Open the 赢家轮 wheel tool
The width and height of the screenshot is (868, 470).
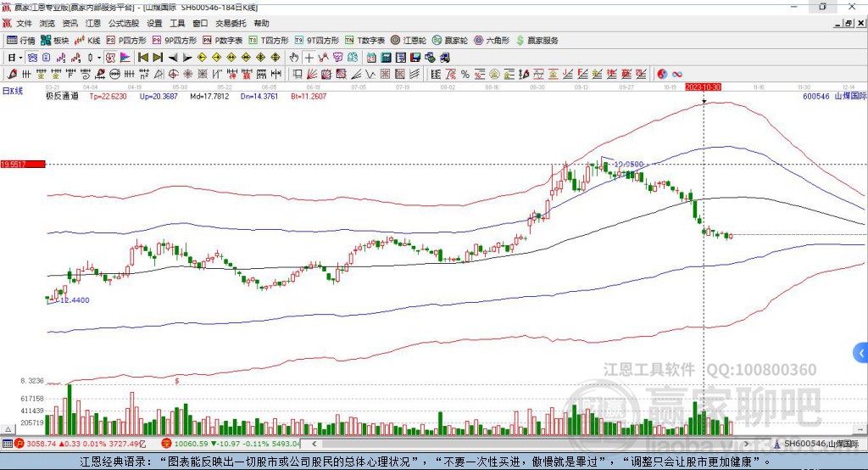[449, 41]
